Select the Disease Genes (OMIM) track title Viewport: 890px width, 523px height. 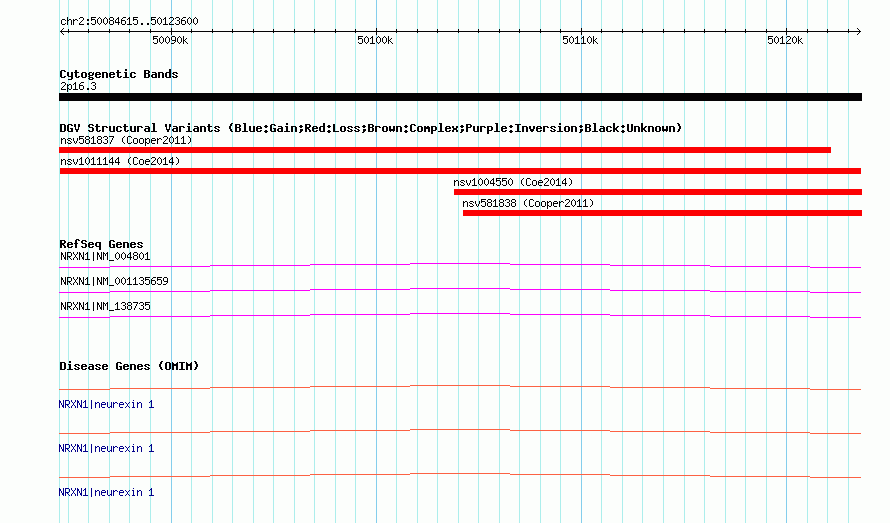coord(129,366)
